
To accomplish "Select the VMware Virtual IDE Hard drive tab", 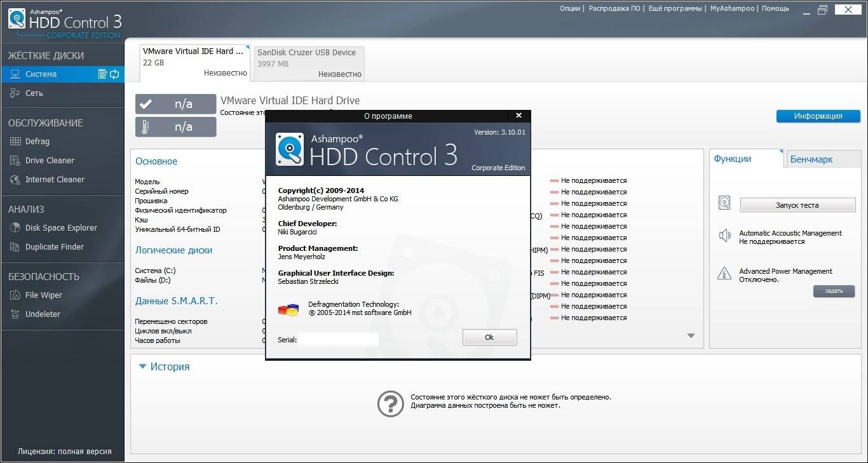I will (195, 62).
